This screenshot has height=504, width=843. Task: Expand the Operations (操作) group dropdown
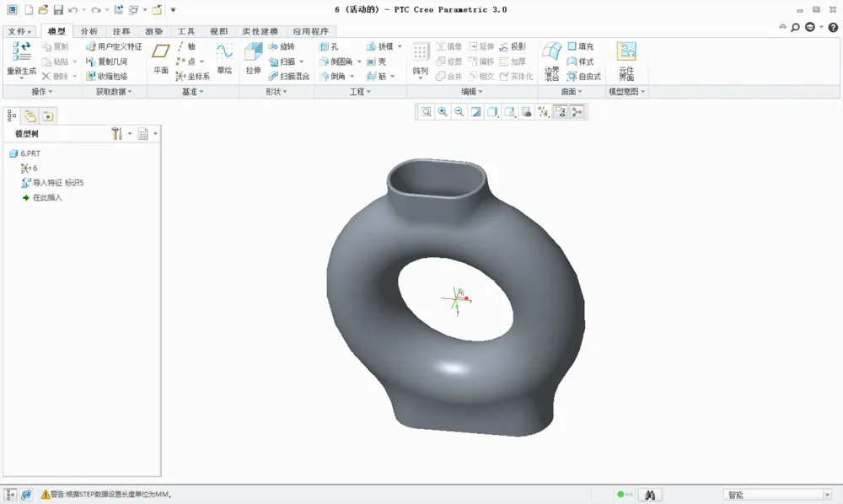pos(42,92)
